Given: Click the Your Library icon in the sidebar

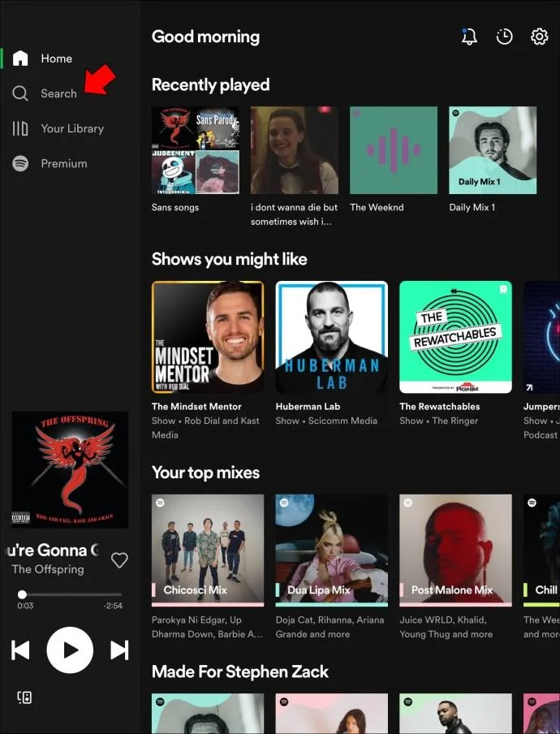Looking at the screenshot, I should pyautogui.click(x=20, y=128).
